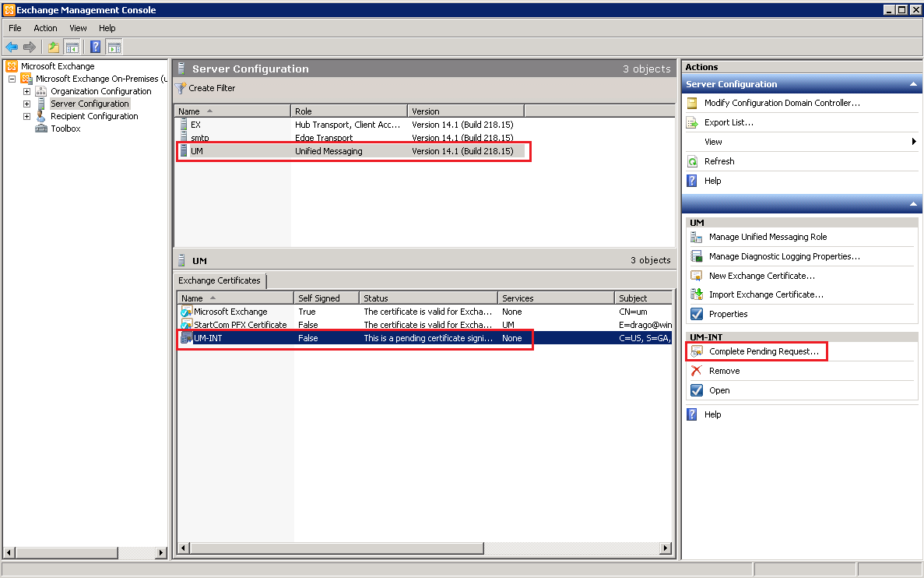Click the Create Filter funnel icon

[x=181, y=89]
